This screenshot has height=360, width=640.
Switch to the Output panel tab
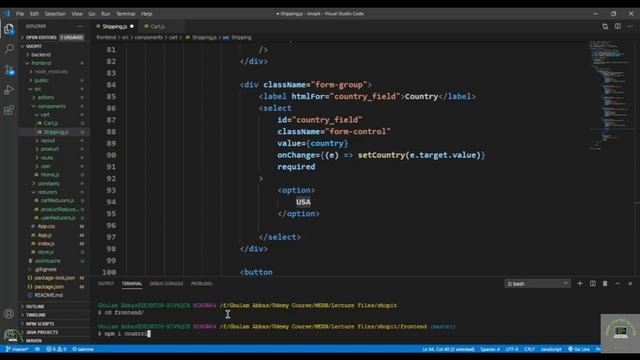pos(106,283)
